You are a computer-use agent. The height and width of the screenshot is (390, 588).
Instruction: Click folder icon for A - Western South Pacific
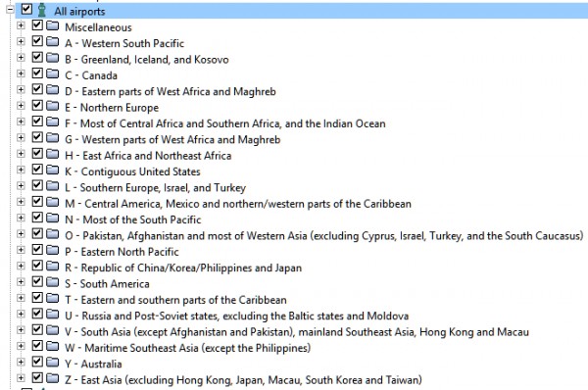(53, 41)
